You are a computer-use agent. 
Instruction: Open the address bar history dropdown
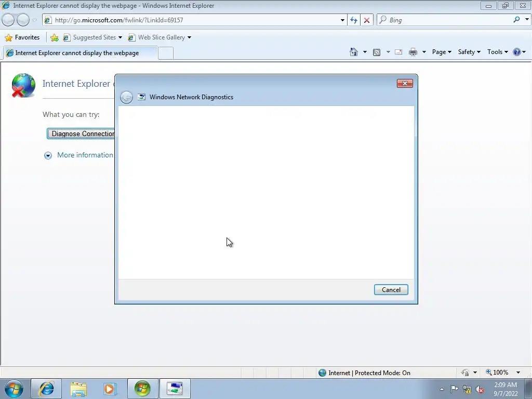342,20
